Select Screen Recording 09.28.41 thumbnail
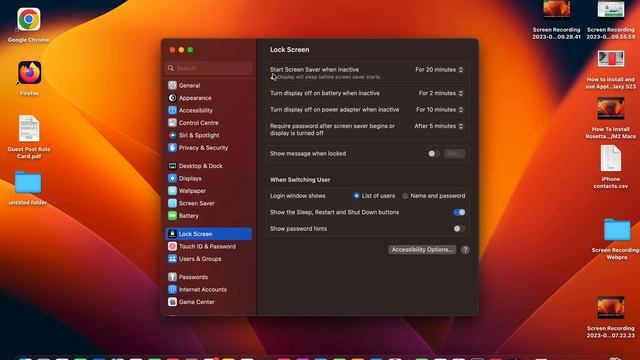This screenshot has height=360, width=640. coord(556,10)
